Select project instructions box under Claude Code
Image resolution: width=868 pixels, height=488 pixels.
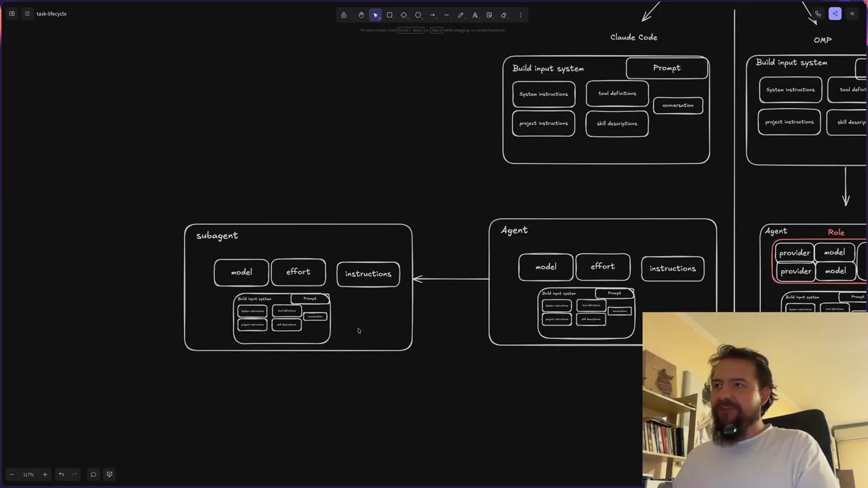(x=544, y=123)
